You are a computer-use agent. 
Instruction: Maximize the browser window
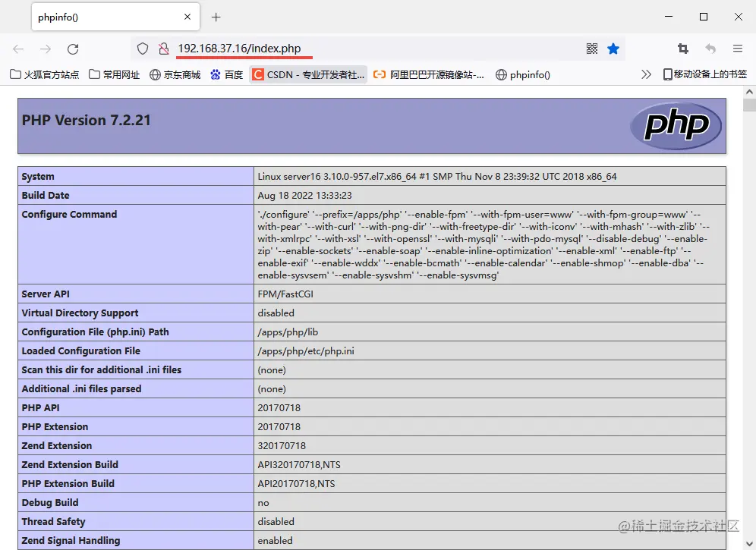point(704,17)
